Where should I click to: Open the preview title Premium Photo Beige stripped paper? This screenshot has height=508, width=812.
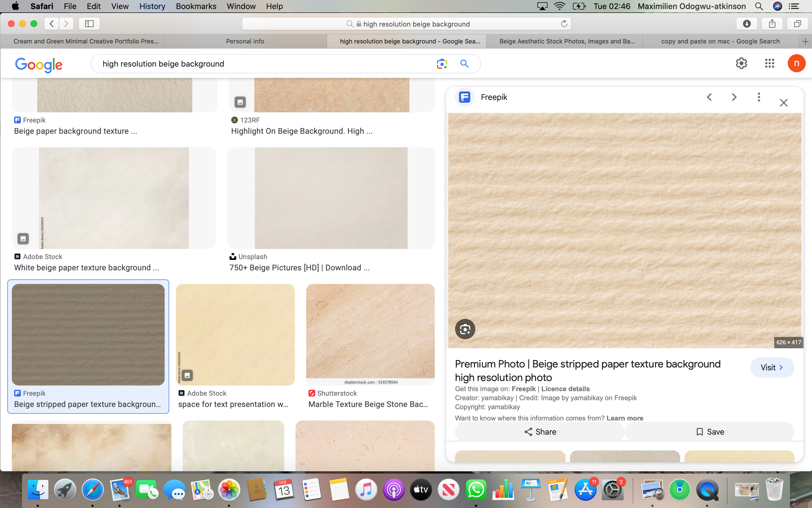588,371
